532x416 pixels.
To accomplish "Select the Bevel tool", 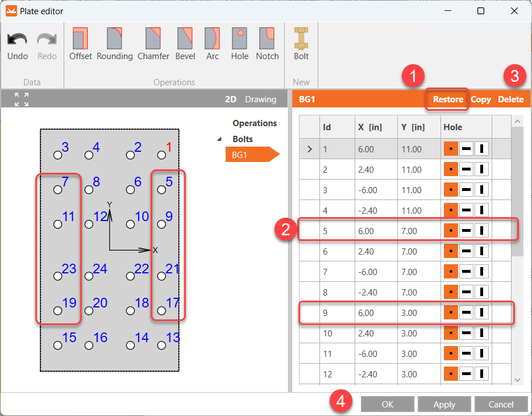I will point(186,43).
